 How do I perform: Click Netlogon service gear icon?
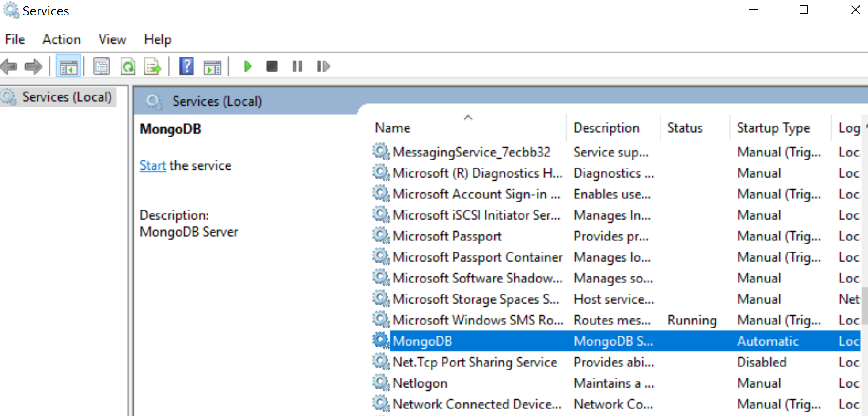[381, 382]
